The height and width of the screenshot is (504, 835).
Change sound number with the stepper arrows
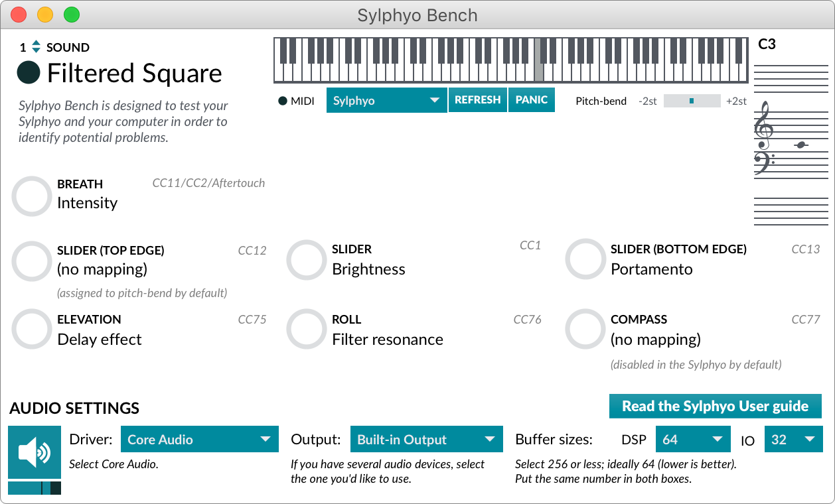pos(36,47)
